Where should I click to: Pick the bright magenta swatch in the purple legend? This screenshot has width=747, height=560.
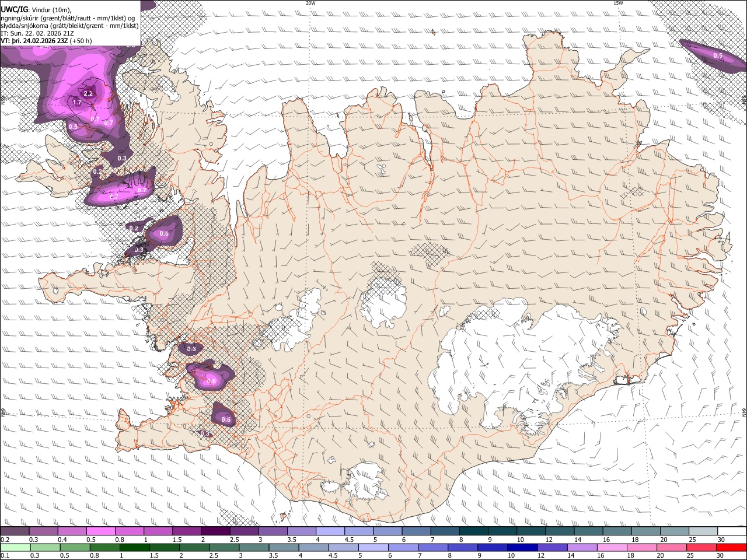pos(101,531)
